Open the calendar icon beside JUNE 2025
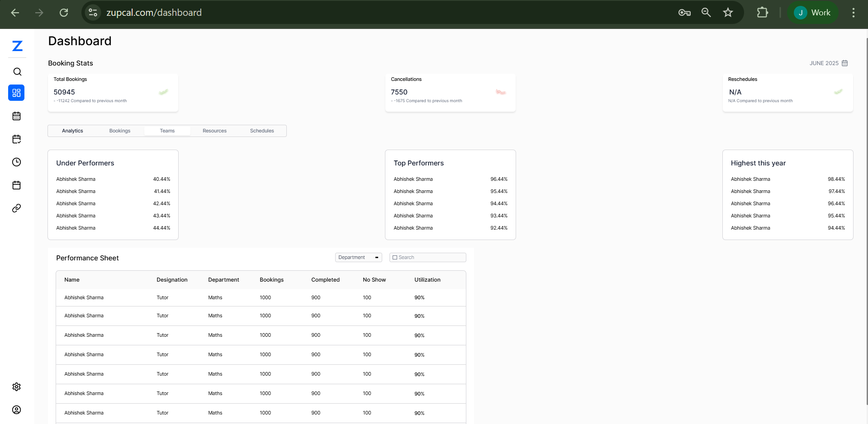The image size is (868, 424). pos(845,63)
